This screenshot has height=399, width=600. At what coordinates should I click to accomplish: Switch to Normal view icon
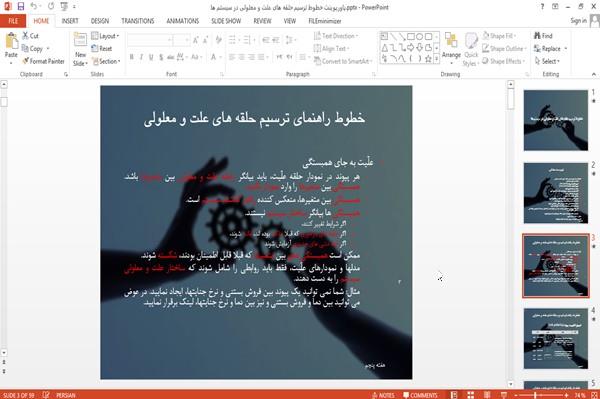(x=454, y=395)
